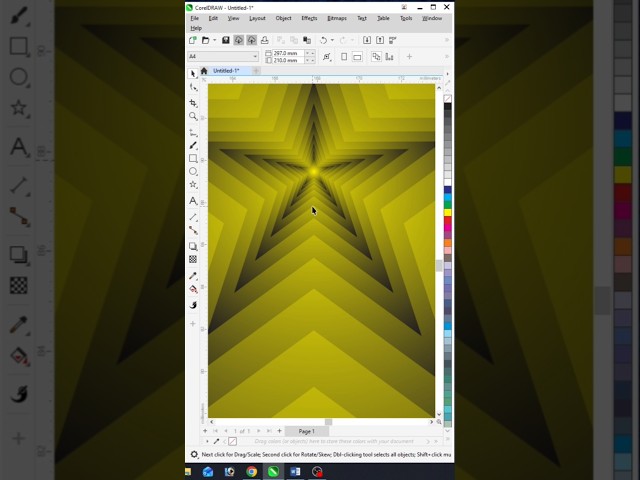Viewport: 640px width, 480px height.
Task: Choose the No Color swatch atop palette
Action: [x=448, y=99]
